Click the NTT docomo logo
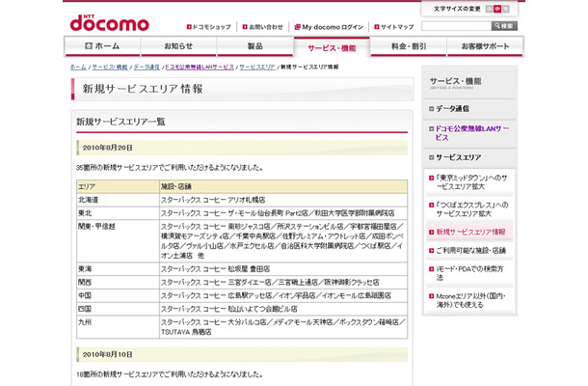Screen dimensions: 588x386 point(110,23)
